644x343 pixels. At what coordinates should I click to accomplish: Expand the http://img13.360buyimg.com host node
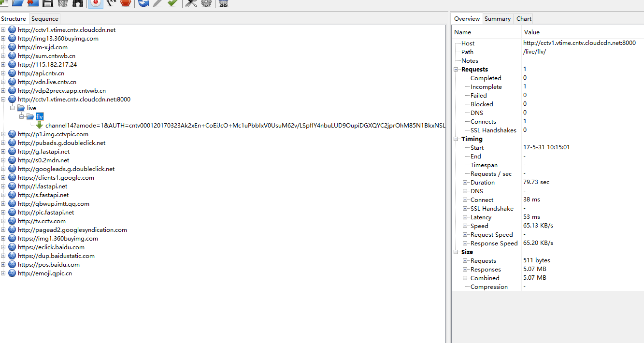tap(3, 39)
